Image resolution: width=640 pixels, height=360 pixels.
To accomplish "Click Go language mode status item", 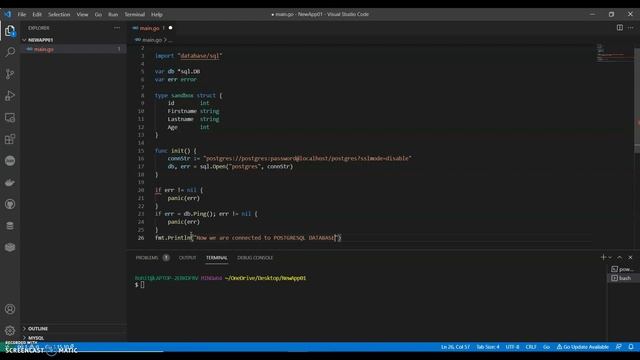I will pos(546,347).
